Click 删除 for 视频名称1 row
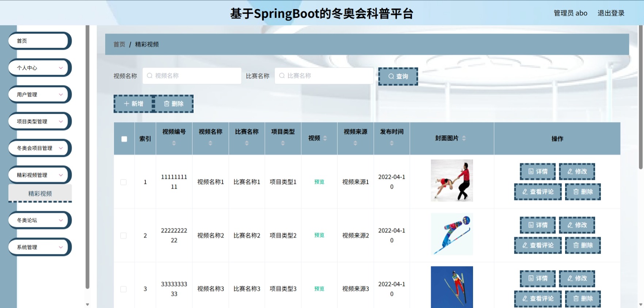This screenshot has width=644, height=308. point(583,192)
